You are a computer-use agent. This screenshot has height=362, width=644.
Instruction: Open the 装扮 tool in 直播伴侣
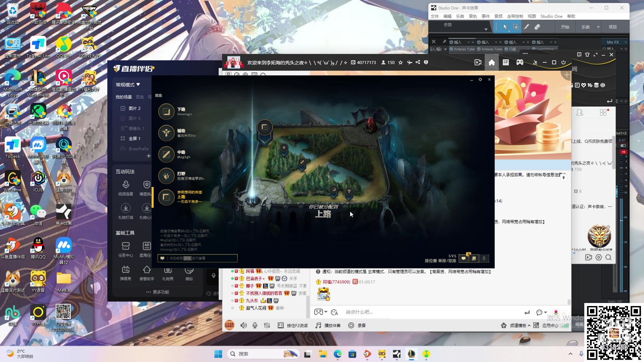tap(189, 273)
